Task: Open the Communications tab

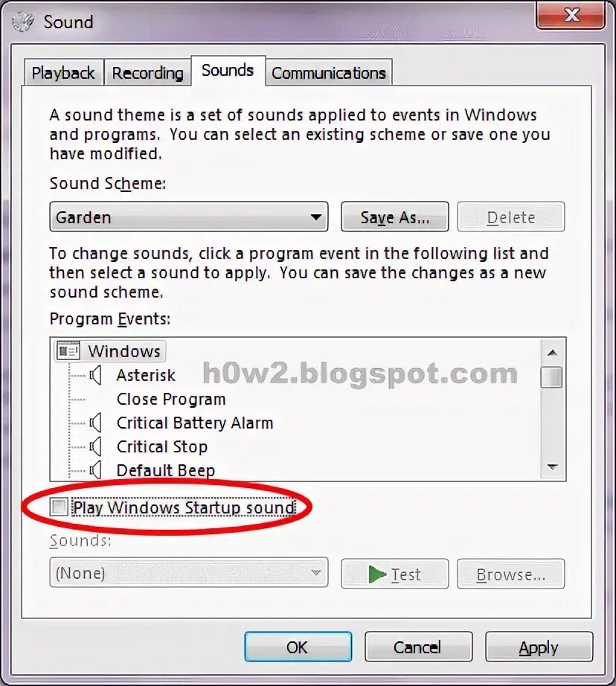Action: (329, 73)
